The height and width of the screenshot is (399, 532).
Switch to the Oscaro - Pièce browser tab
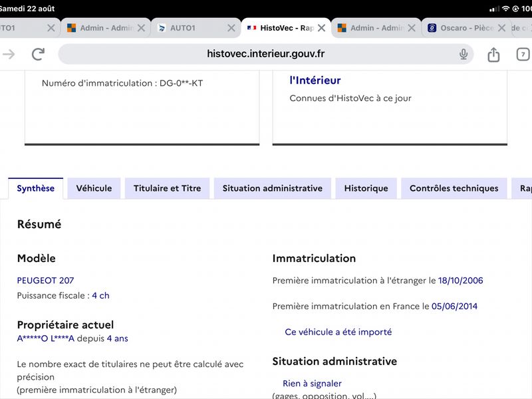point(465,28)
